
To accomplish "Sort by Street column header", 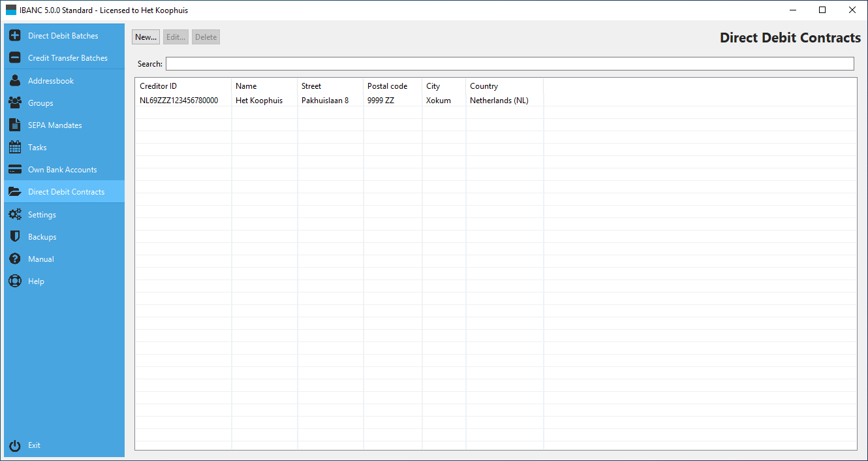I will pos(330,86).
